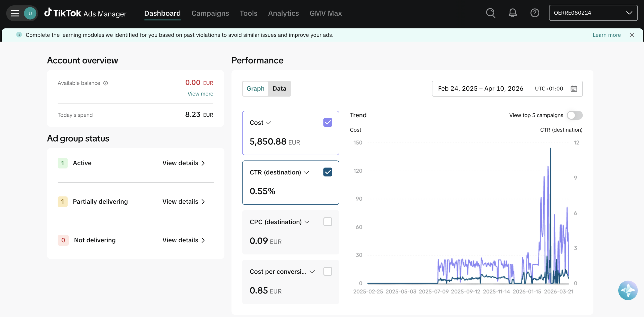Viewport: 644px width, 317px height.
Task: Open the hamburger navigation menu
Action: [x=15, y=13]
